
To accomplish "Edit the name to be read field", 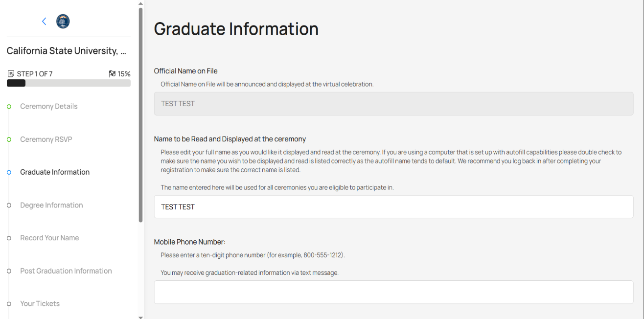I will 393,207.
